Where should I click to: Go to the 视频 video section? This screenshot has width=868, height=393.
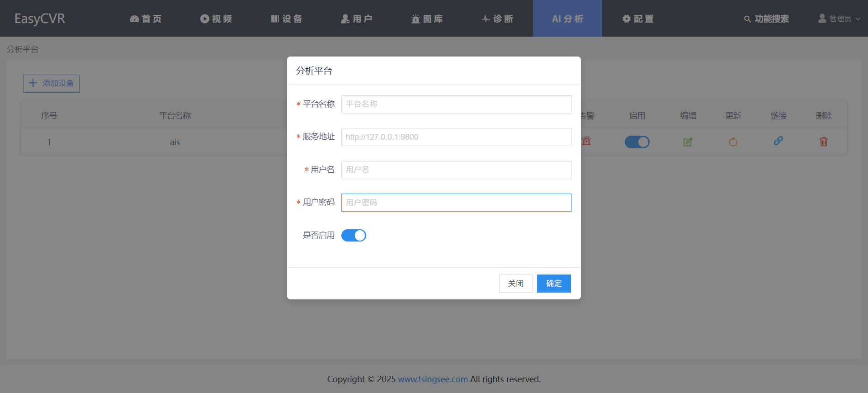(x=216, y=19)
